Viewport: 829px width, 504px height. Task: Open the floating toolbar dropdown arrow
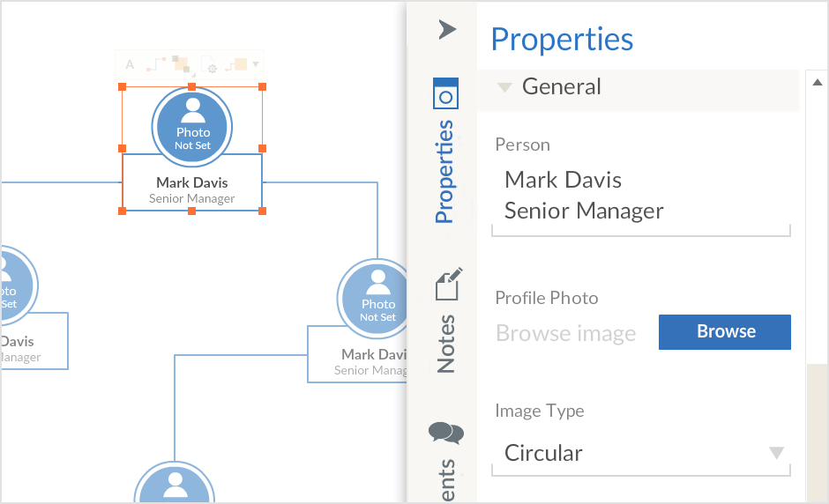coord(256,63)
